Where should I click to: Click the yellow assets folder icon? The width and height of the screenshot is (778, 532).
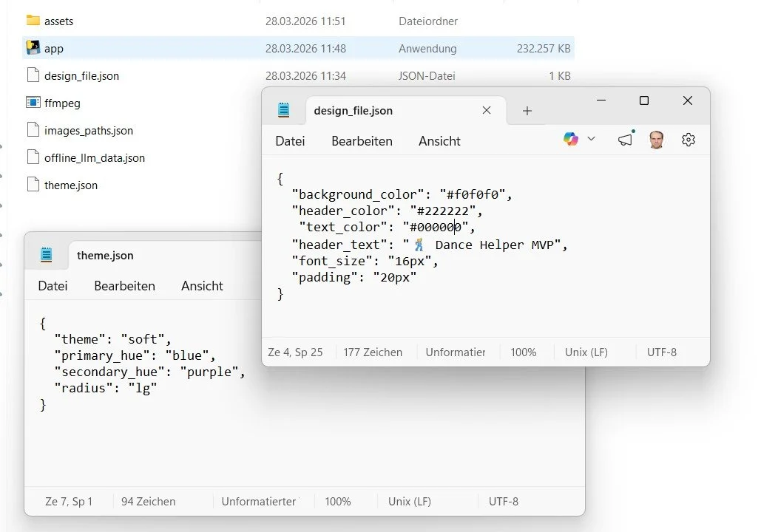[x=33, y=21]
